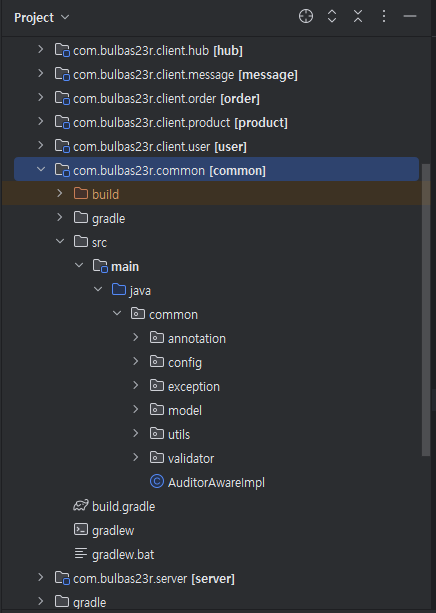Image resolution: width=436 pixels, height=613 pixels.
Task: Select the exception package folder
Action: (x=194, y=386)
